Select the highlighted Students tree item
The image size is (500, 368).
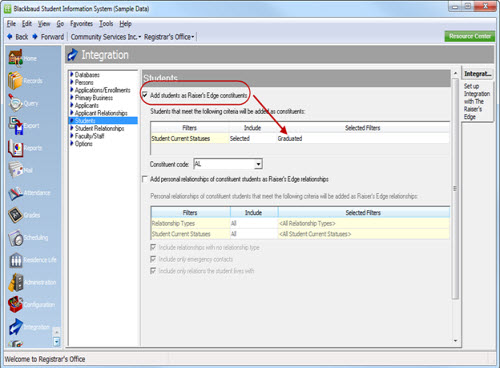pyautogui.click(x=103, y=121)
